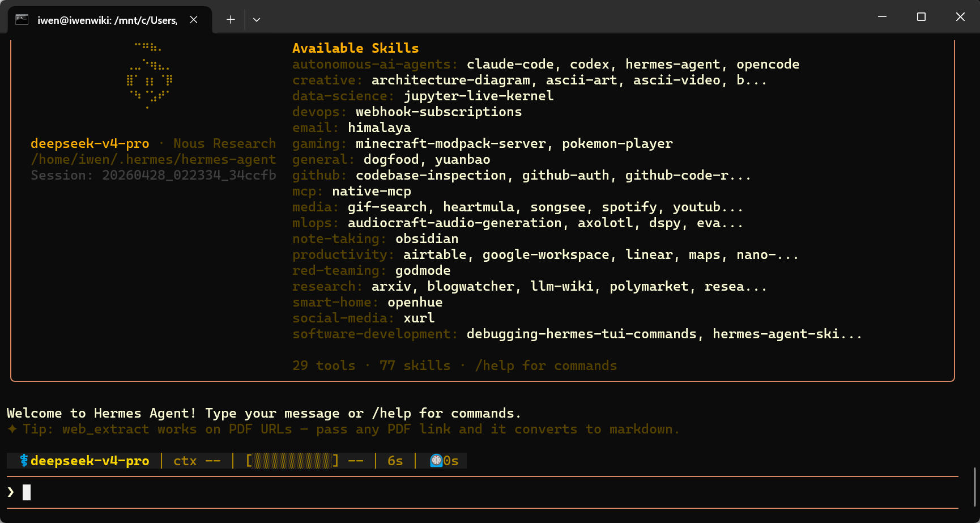
Task: Click the web_extract tip line
Action: tap(343, 429)
